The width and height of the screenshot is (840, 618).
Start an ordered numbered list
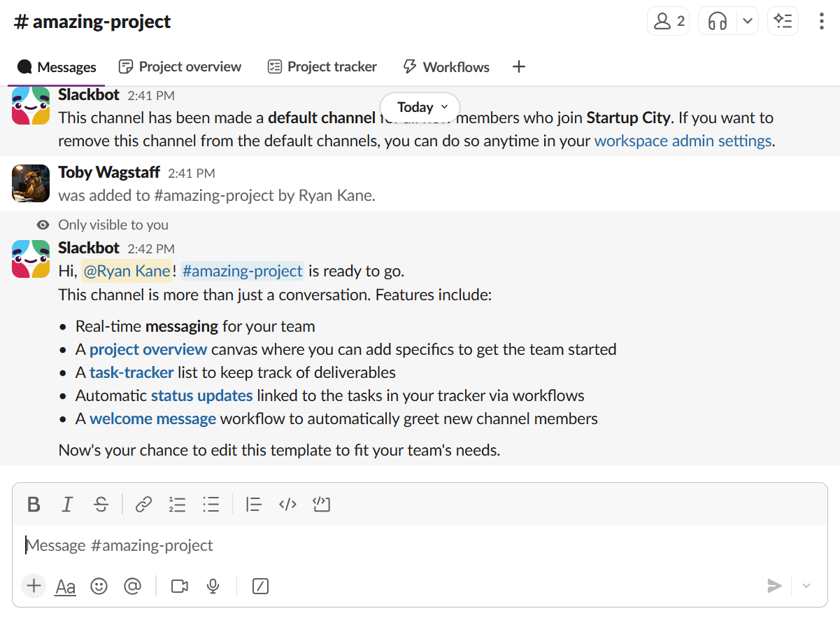177,504
